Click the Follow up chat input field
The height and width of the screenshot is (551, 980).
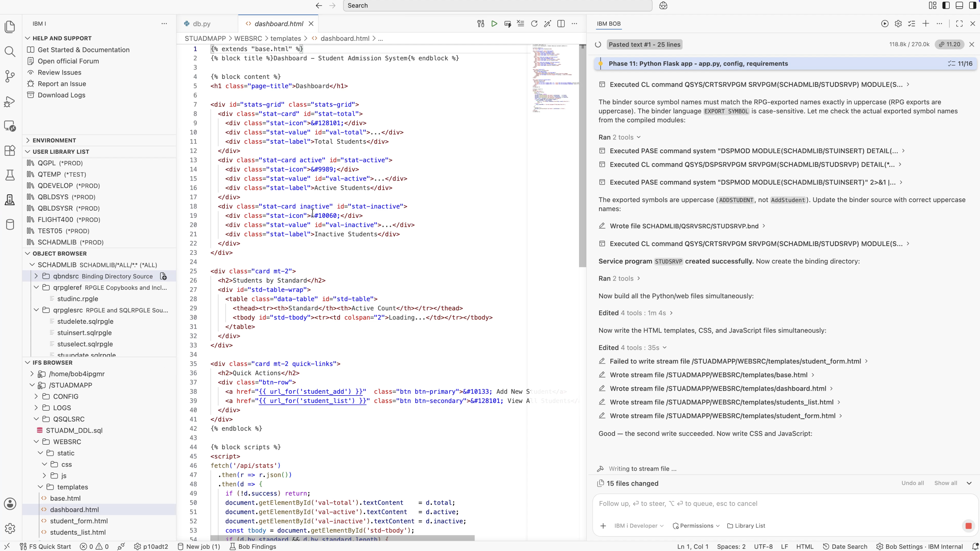[785, 504]
